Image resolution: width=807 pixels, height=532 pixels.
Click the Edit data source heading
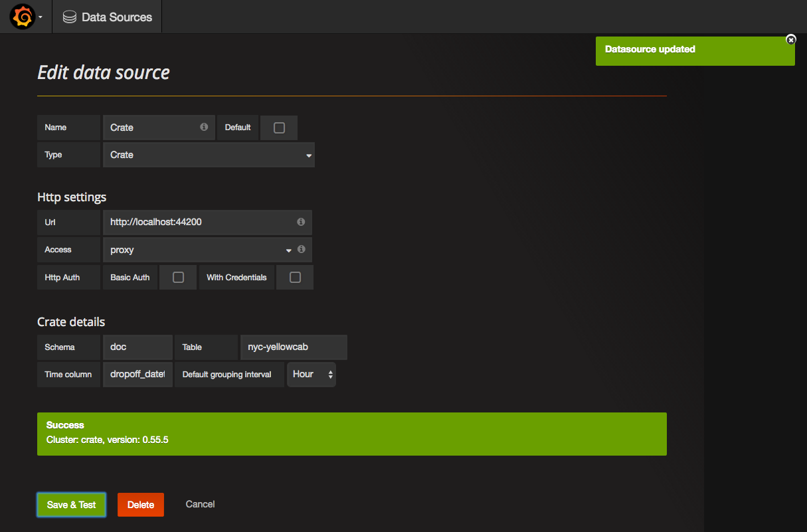click(x=104, y=72)
